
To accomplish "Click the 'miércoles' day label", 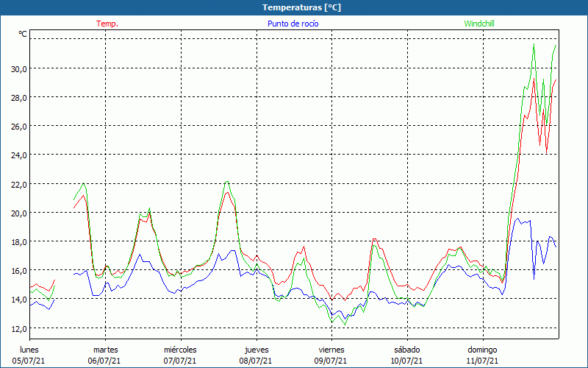I will 180,350.
